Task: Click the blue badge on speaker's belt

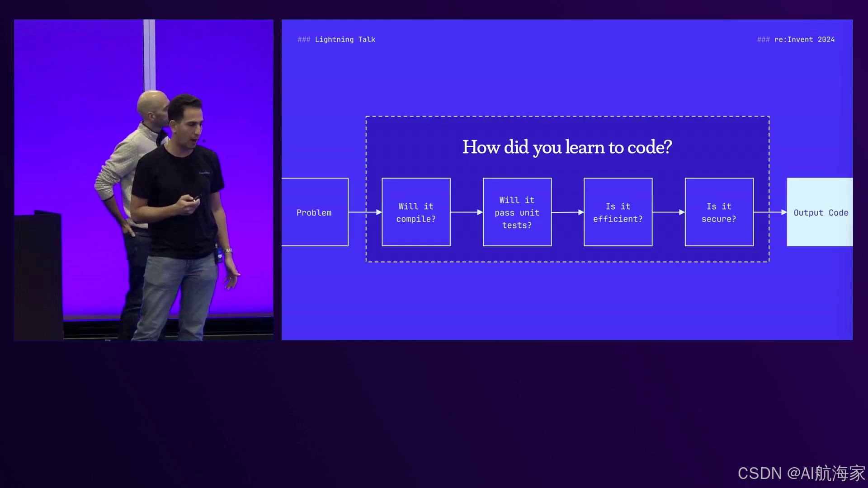Action: (219, 256)
